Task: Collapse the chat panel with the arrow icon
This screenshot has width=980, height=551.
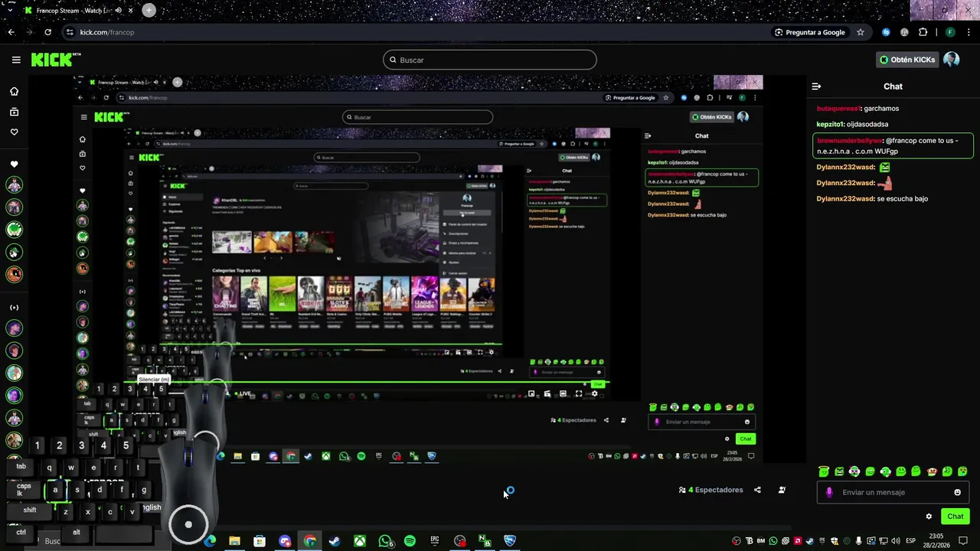Action: (x=816, y=86)
